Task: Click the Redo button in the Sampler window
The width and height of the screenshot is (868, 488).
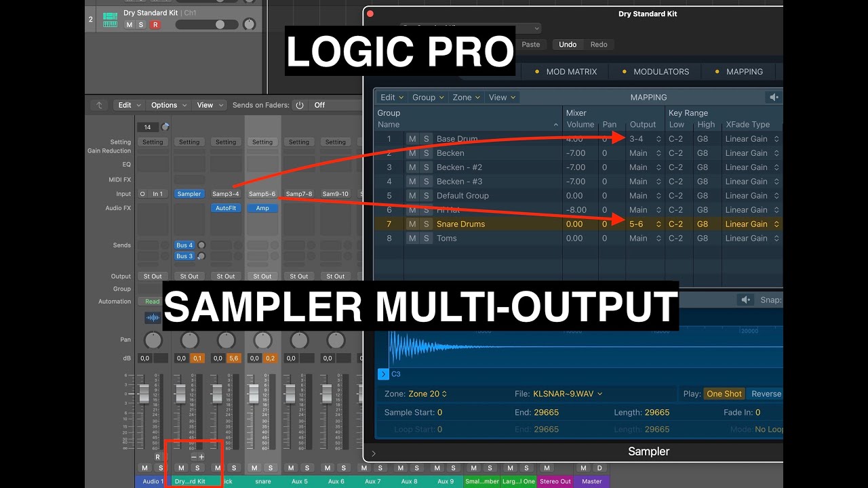Action: [599, 45]
